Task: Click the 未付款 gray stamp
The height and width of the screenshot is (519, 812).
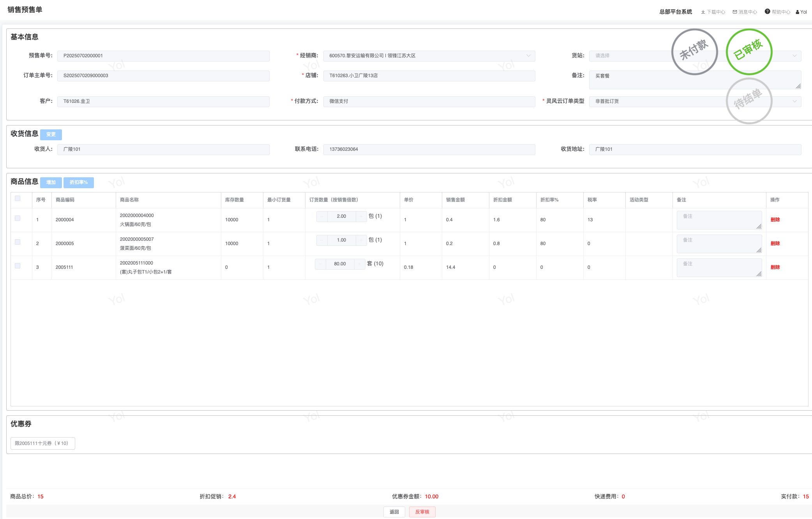Action: click(694, 51)
